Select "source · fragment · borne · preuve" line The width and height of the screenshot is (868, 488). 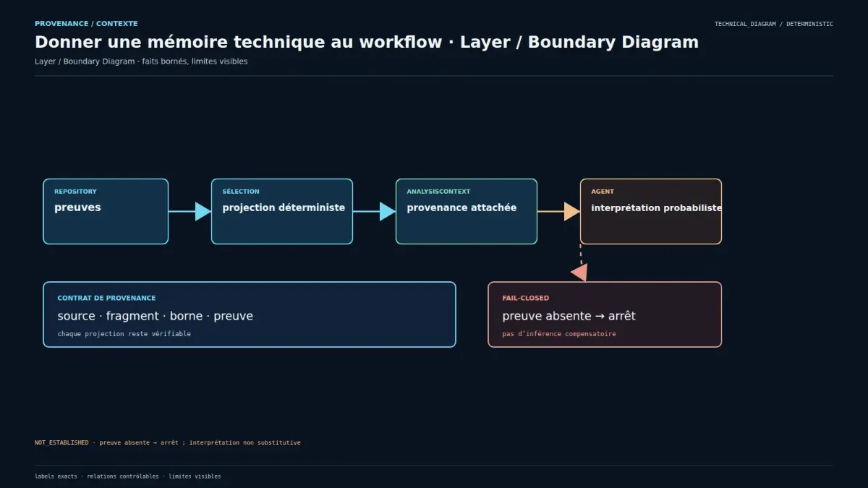(x=156, y=316)
